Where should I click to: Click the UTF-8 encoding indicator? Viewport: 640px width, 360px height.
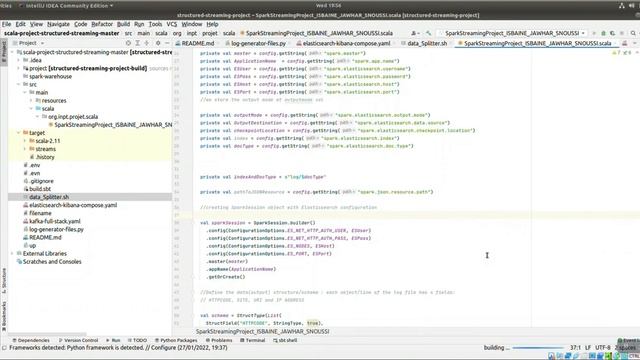602,348
